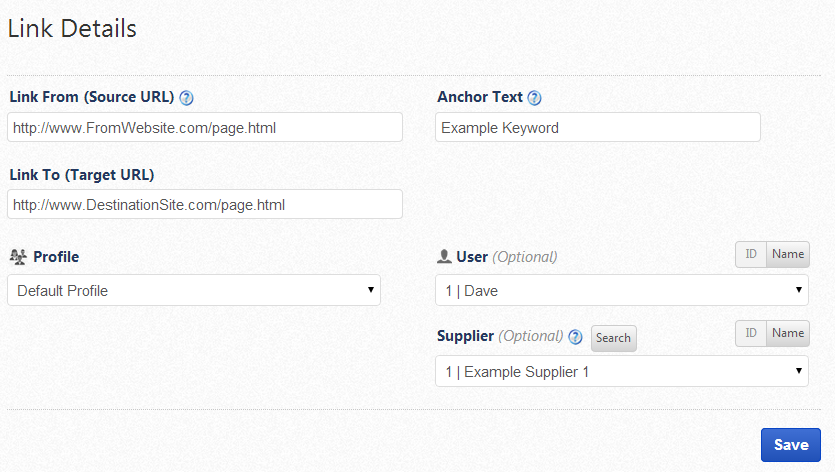The image size is (835, 472).
Task: Click the Link Details heading
Action: click(x=72, y=29)
